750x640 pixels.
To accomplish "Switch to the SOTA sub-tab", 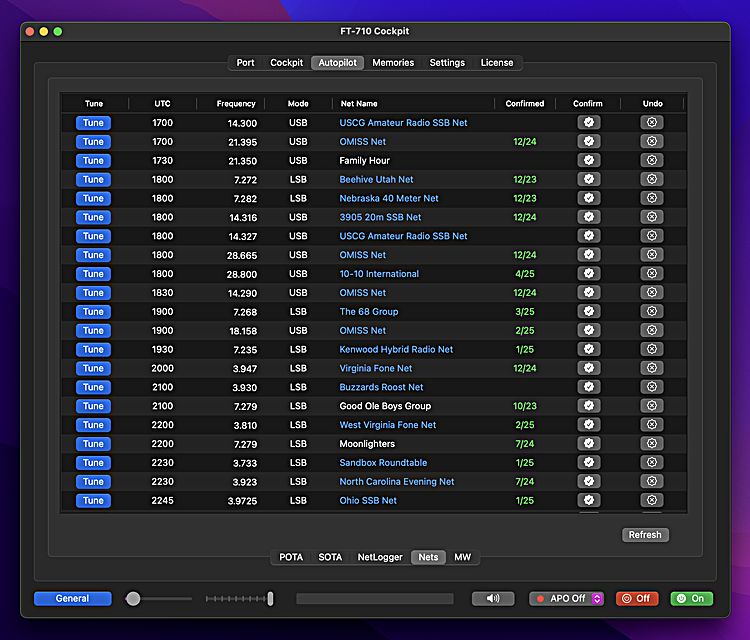I will [330, 557].
